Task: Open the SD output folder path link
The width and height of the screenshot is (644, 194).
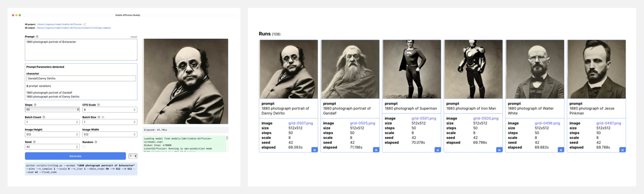Action: (x=74, y=28)
